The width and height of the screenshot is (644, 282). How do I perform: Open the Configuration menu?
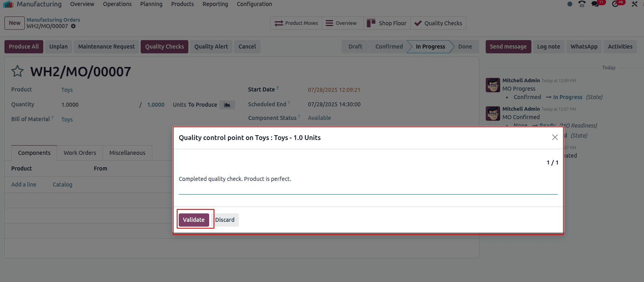click(x=254, y=4)
